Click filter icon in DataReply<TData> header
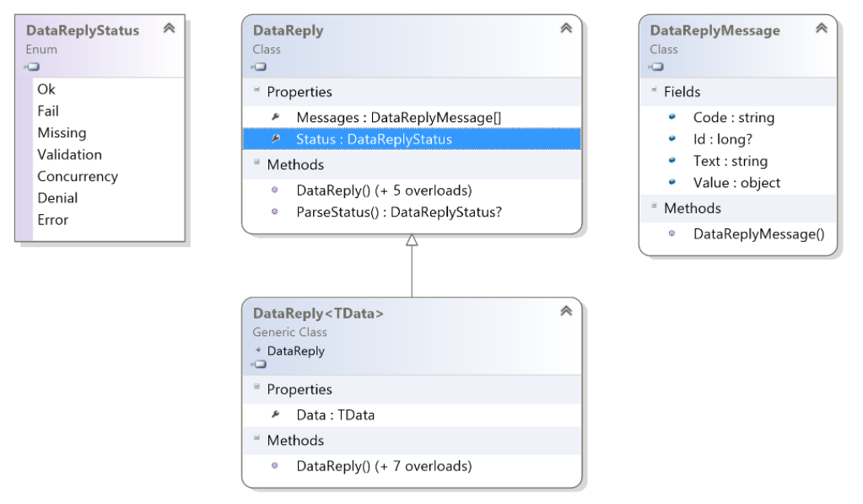Viewport: 863px width, 504px height. click(259, 364)
